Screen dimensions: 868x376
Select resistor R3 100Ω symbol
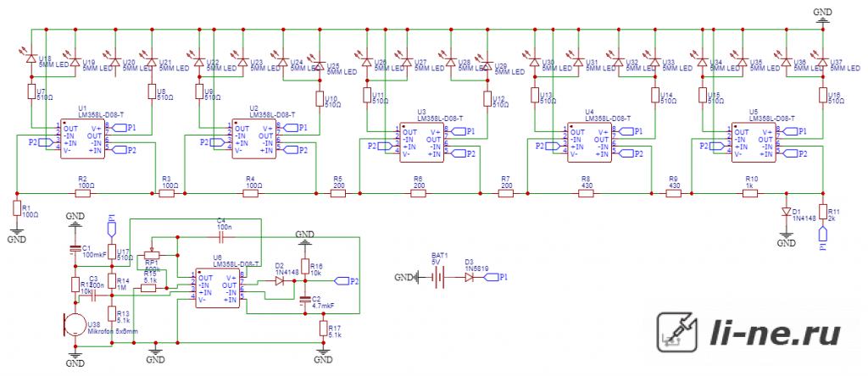pyautogui.click(x=167, y=193)
